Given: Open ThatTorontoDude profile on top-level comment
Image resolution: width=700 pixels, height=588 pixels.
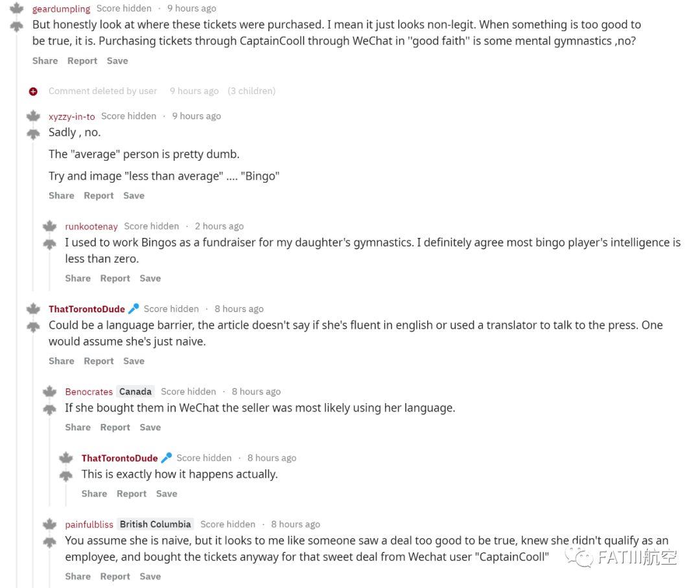Looking at the screenshot, I should [x=87, y=309].
